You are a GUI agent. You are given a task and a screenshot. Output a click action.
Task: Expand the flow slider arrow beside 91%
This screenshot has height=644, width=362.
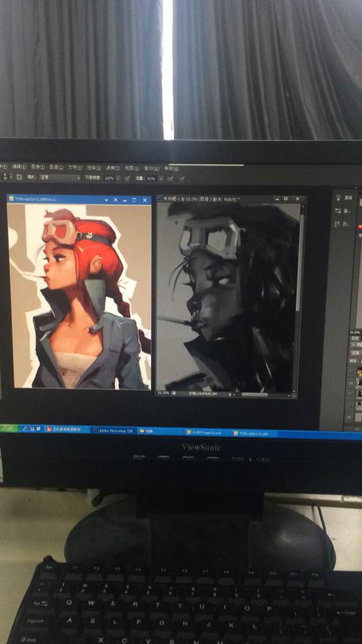tap(161, 179)
